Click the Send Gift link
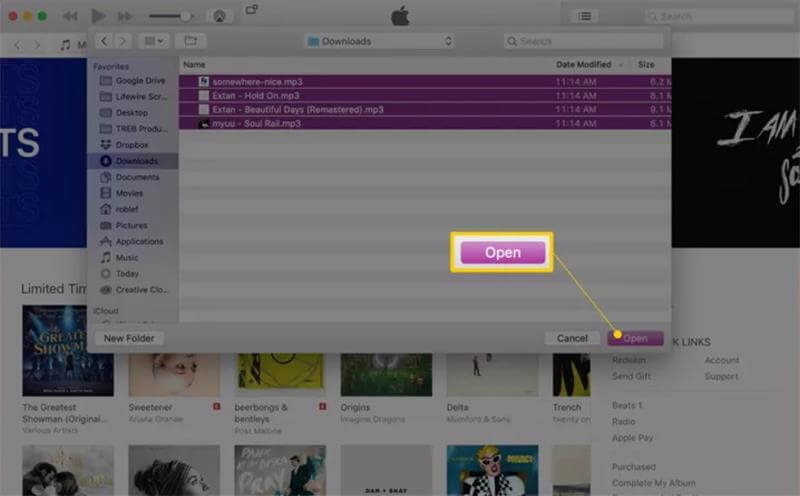The height and width of the screenshot is (496, 800). click(x=631, y=376)
